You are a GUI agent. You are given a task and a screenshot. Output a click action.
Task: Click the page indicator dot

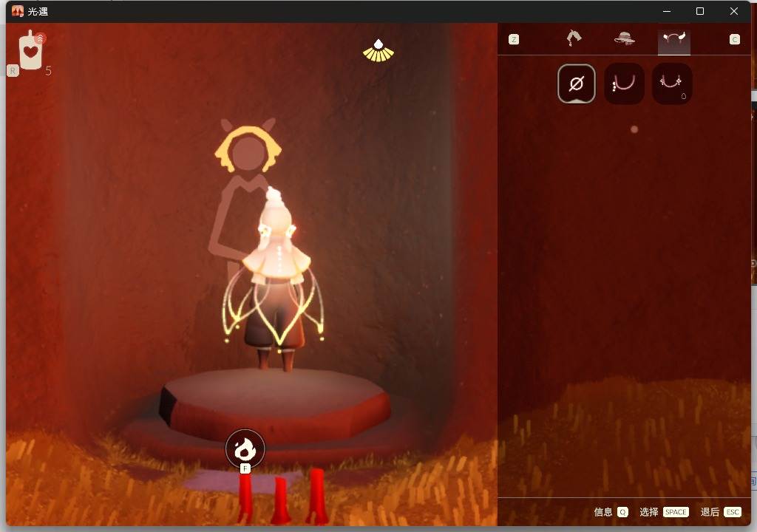point(634,129)
